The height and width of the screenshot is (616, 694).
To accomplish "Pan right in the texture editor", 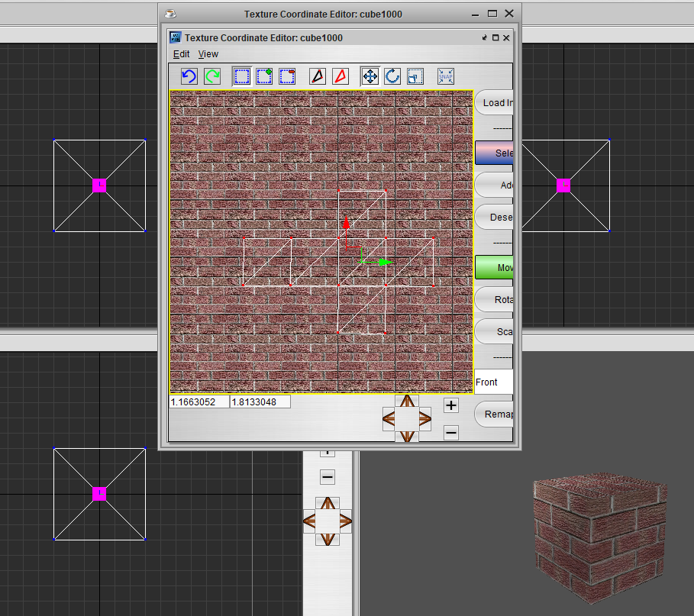I will [425, 418].
